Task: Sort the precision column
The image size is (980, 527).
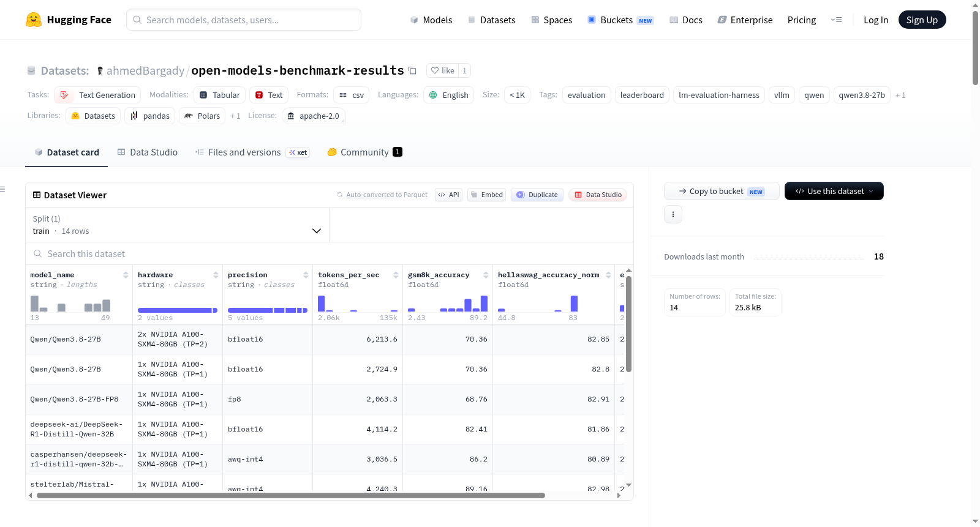Action: 306,275
